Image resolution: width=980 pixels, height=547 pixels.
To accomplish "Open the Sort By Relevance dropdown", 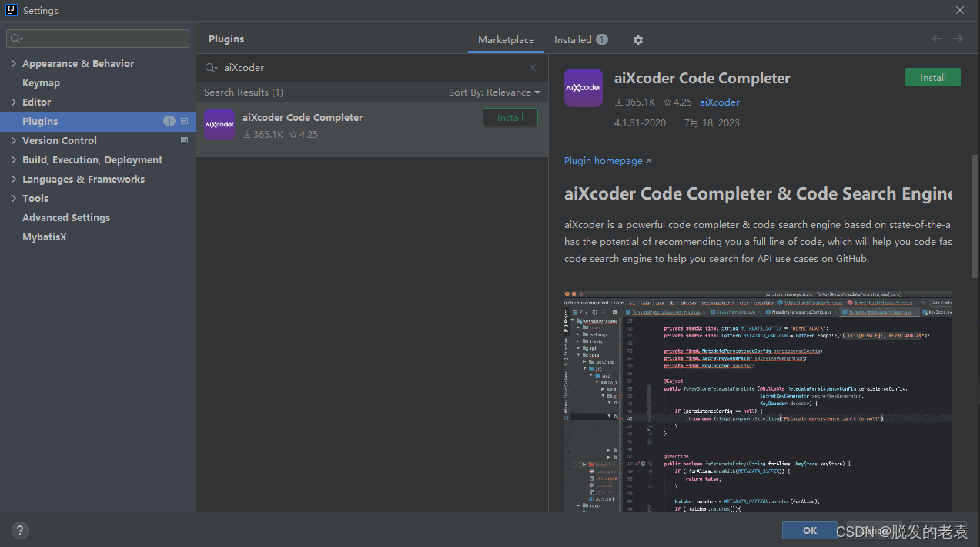I will [493, 92].
